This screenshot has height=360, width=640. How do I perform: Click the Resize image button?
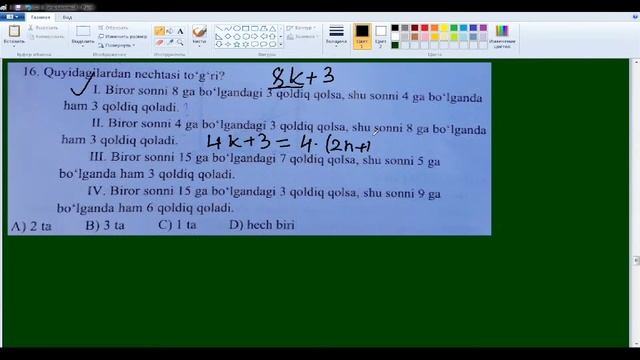122,37
